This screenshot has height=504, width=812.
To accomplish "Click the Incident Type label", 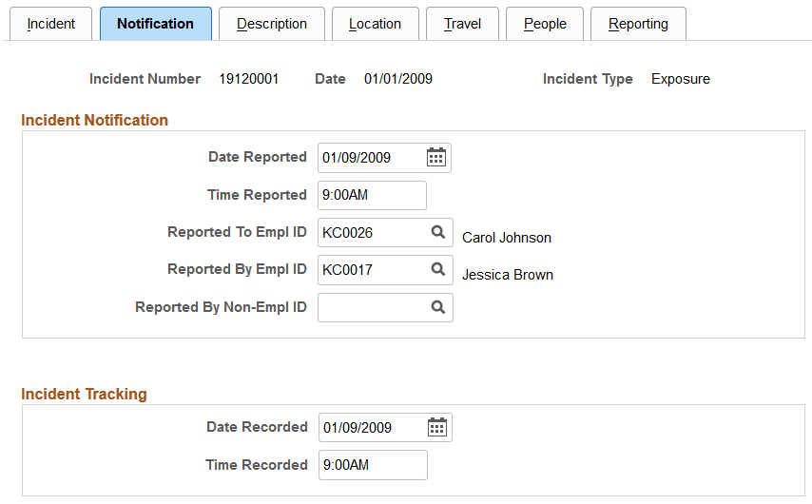I will point(588,79).
